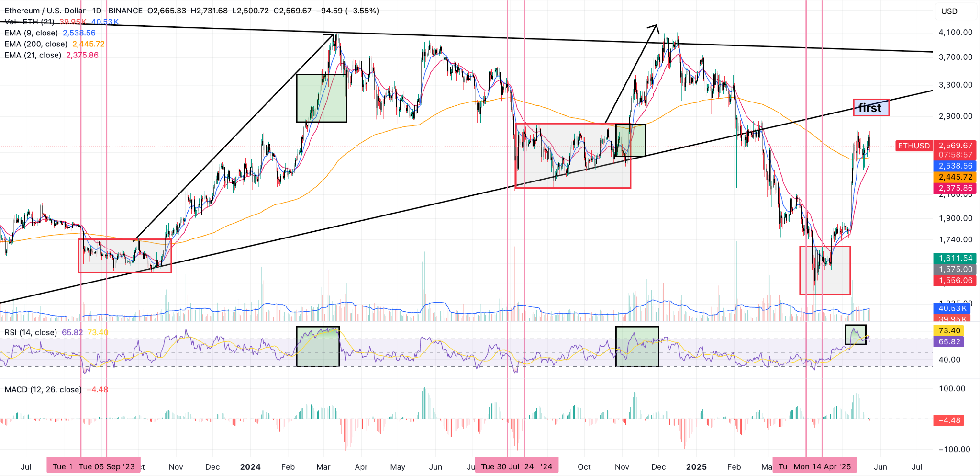980x476 pixels.
Task: Click the yellow 73.40 RSI value label
Action: coord(949,330)
